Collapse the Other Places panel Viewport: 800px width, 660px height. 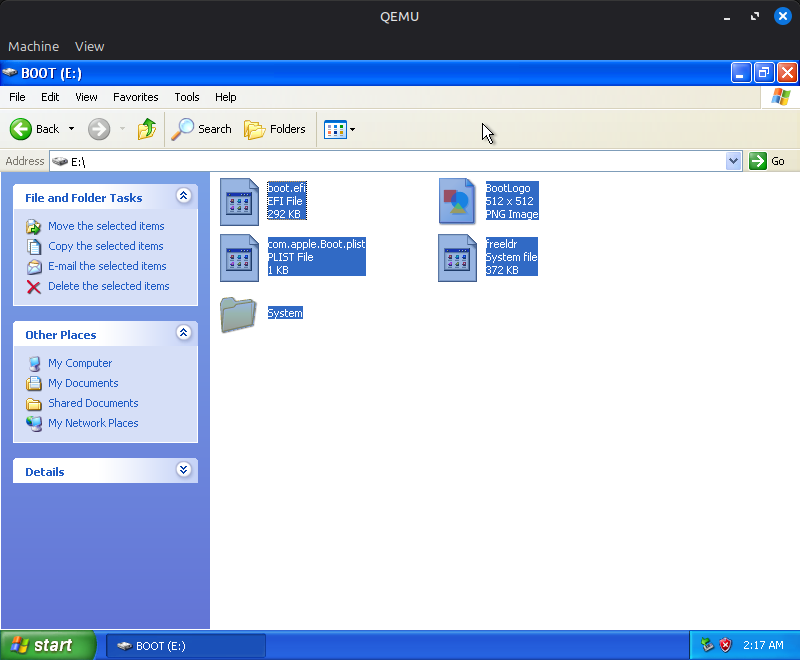[x=183, y=333]
